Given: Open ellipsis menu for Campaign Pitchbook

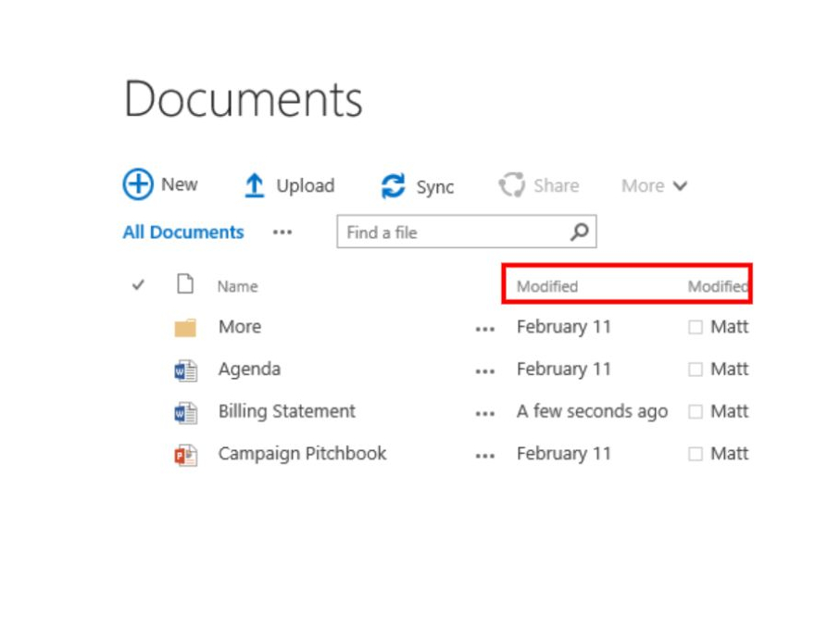Looking at the screenshot, I should point(484,455).
